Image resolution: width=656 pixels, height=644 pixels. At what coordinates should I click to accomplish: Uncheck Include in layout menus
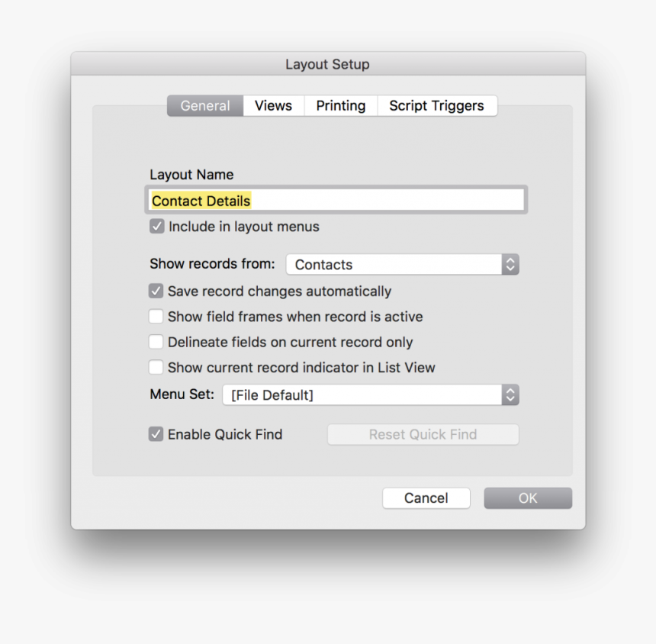[156, 226]
